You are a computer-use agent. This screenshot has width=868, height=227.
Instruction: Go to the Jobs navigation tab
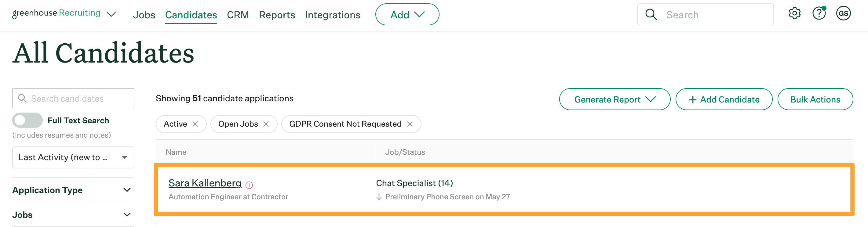pyautogui.click(x=144, y=15)
